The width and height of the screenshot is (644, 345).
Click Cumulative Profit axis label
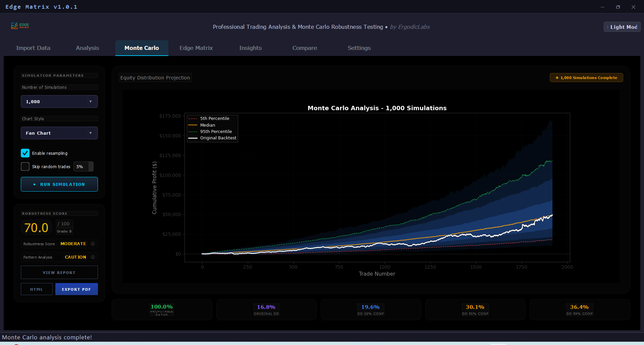coord(154,188)
